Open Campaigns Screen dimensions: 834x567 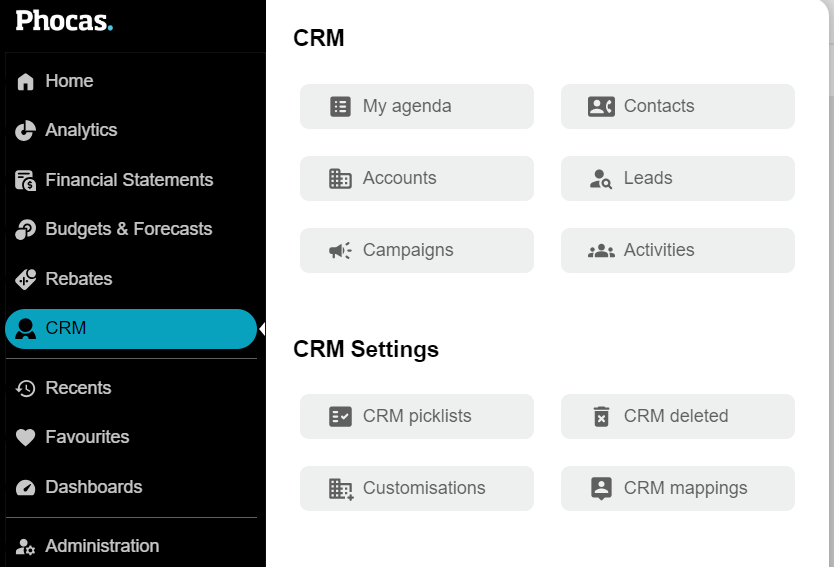coord(416,250)
